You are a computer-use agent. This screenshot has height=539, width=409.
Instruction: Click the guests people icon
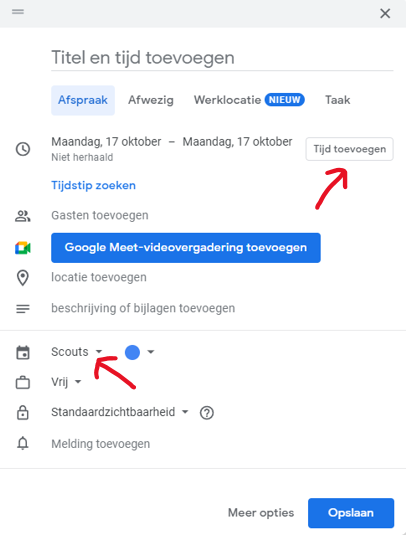(23, 216)
